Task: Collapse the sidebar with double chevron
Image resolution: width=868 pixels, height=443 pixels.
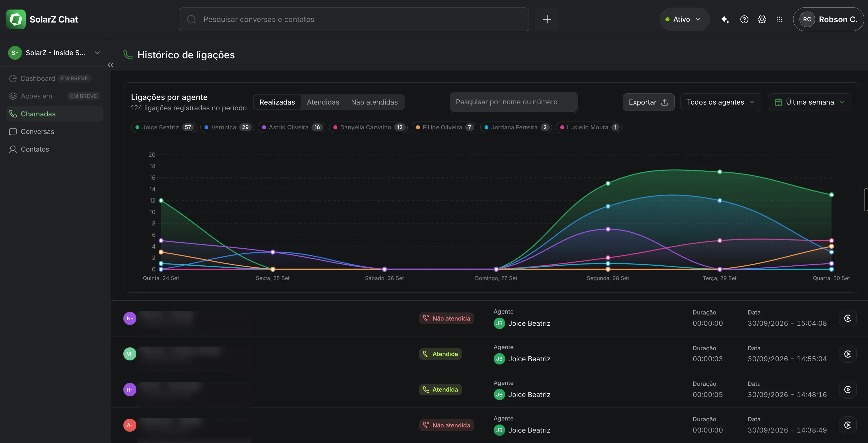Action: point(110,65)
